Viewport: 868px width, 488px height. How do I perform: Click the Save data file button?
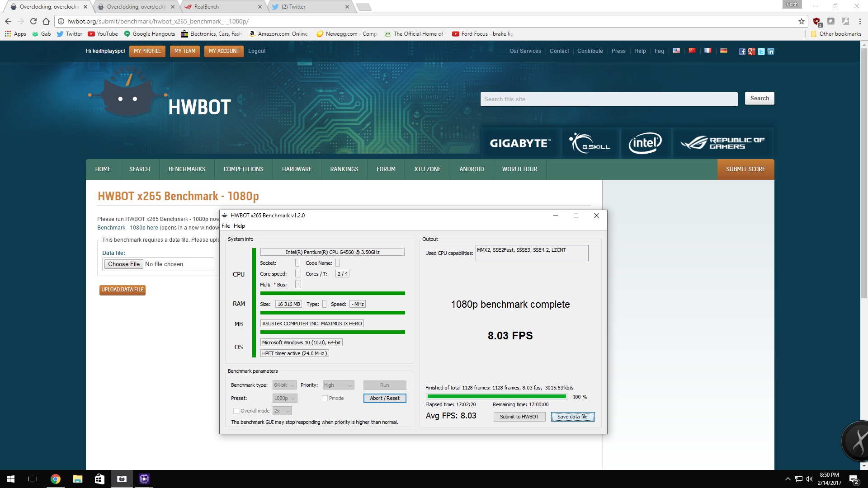pyautogui.click(x=572, y=417)
